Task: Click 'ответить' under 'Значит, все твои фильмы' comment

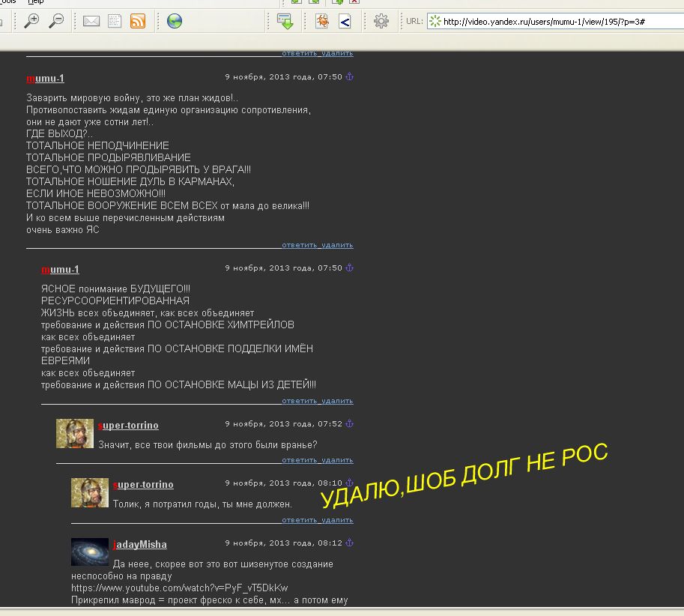Action: coord(299,460)
